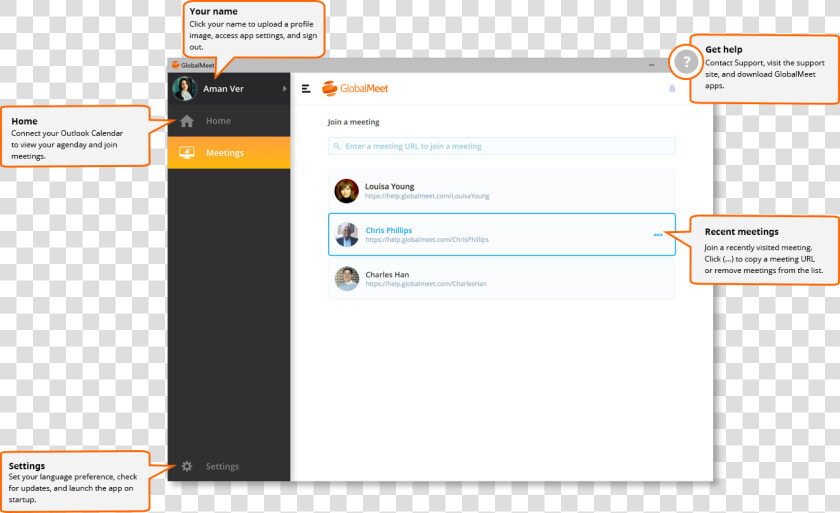840x513 pixels.
Task: Open the Get help question mark icon
Action: [x=686, y=62]
